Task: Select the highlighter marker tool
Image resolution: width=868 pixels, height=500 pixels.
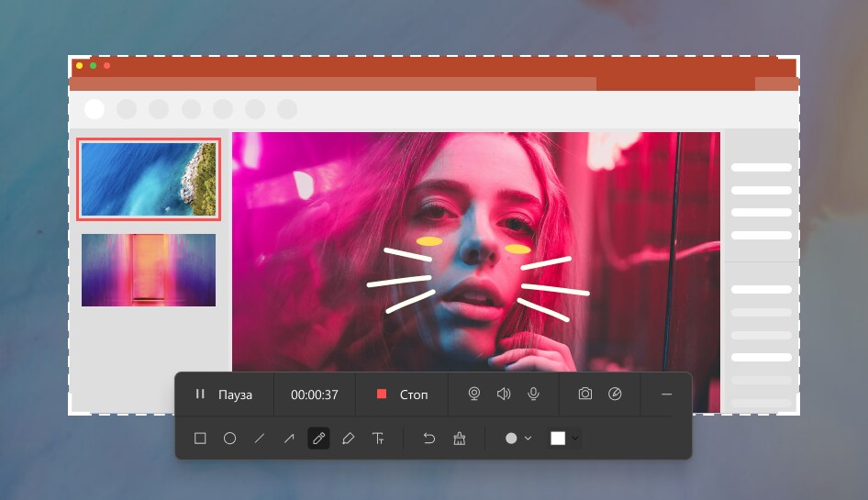Action: click(348, 439)
